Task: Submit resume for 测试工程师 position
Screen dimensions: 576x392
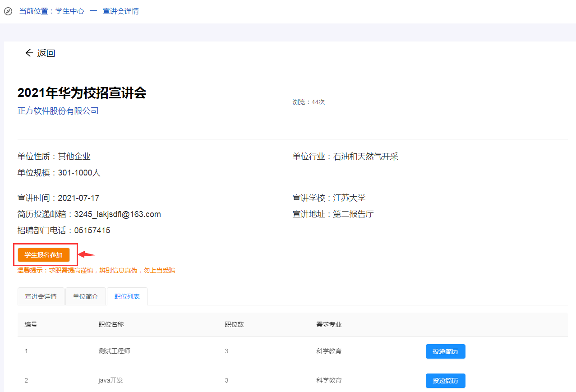Action: point(446,351)
